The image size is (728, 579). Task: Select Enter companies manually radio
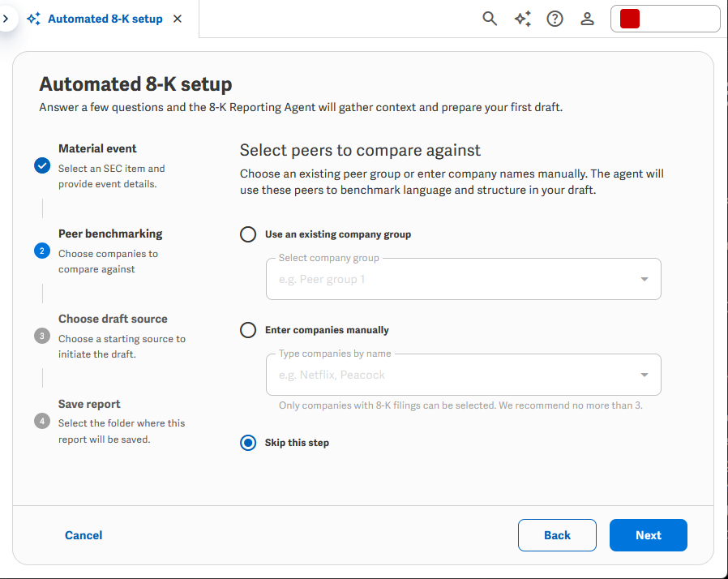pyautogui.click(x=248, y=330)
